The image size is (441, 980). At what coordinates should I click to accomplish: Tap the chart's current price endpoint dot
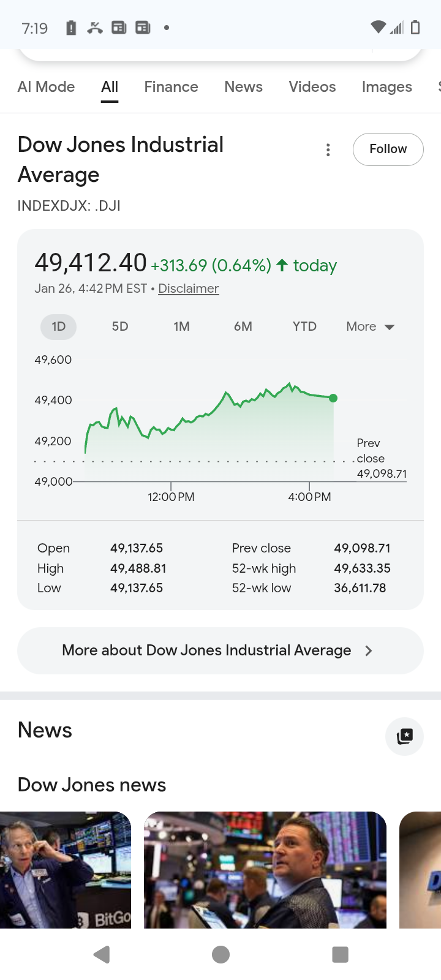tap(333, 398)
